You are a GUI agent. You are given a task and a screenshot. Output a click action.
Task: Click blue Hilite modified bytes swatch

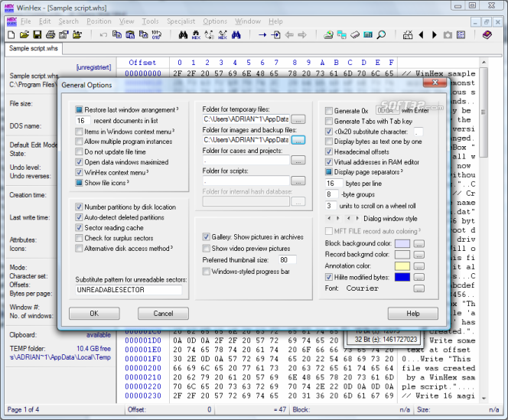tap(402, 277)
